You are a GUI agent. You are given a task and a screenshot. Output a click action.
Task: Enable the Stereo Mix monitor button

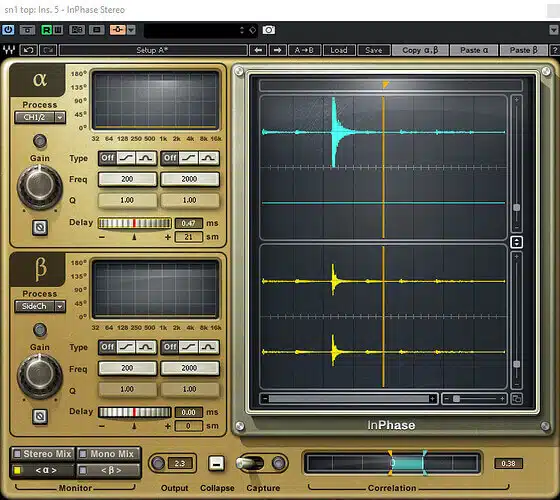click(43, 454)
